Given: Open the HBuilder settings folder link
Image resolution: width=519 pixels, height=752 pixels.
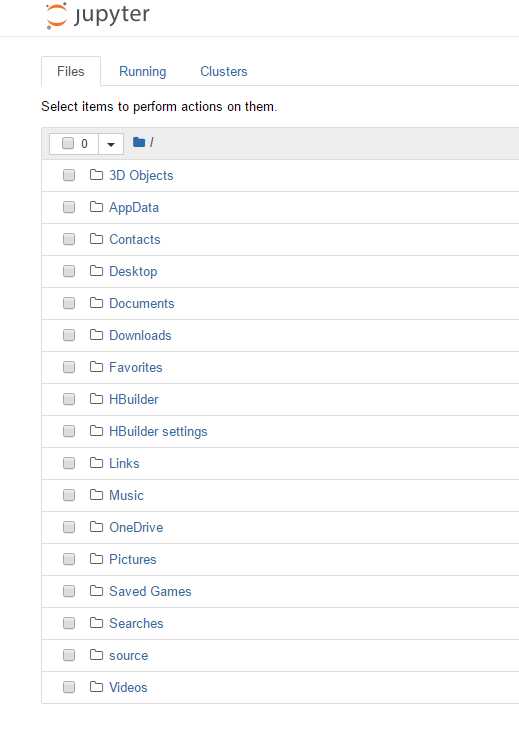Looking at the screenshot, I should [158, 431].
